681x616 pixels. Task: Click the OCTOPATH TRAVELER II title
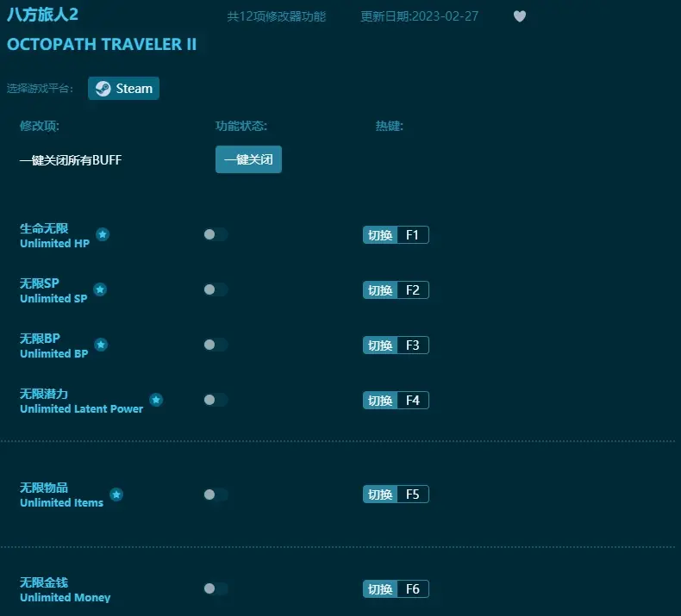[102, 44]
